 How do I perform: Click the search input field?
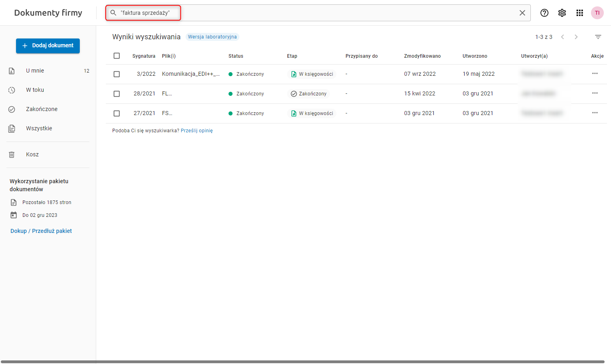[x=318, y=13]
